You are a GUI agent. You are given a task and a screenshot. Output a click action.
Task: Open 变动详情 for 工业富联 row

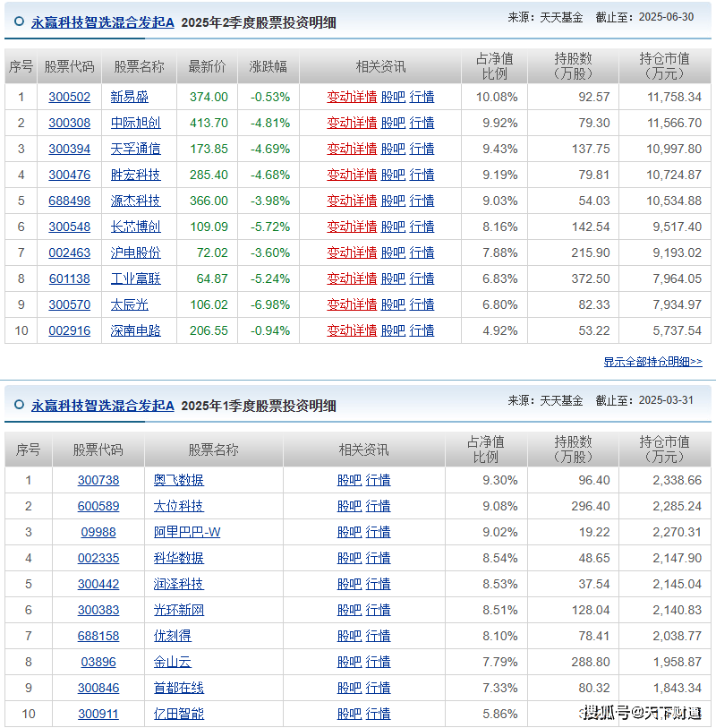352,278
